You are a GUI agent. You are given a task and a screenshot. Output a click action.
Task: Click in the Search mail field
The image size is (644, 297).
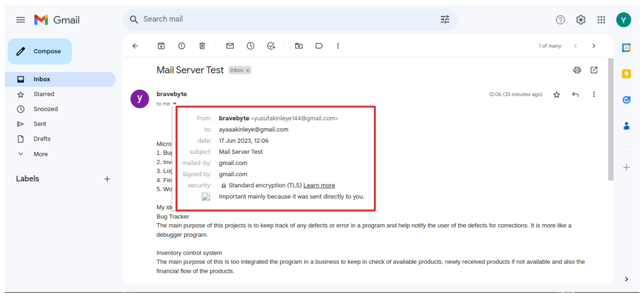pos(286,19)
